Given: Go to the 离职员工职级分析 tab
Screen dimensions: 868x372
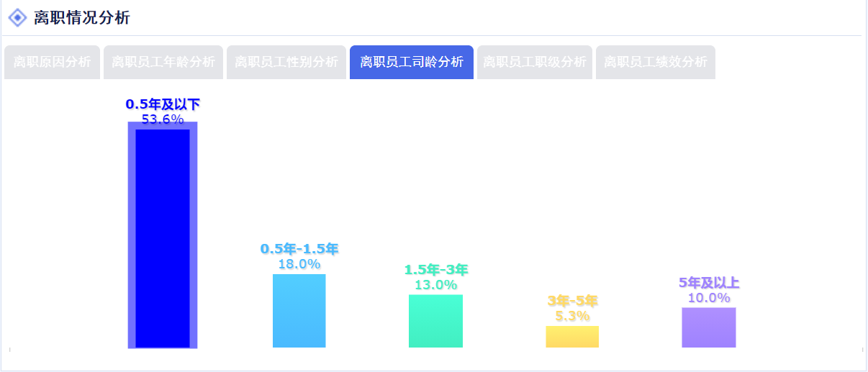Looking at the screenshot, I should pyautogui.click(x=535, y=62).
